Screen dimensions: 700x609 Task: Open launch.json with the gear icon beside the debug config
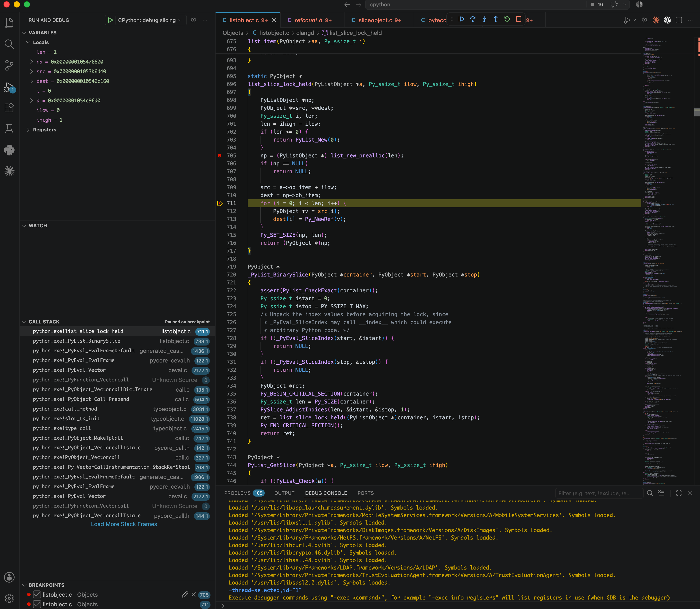[194, 20]
